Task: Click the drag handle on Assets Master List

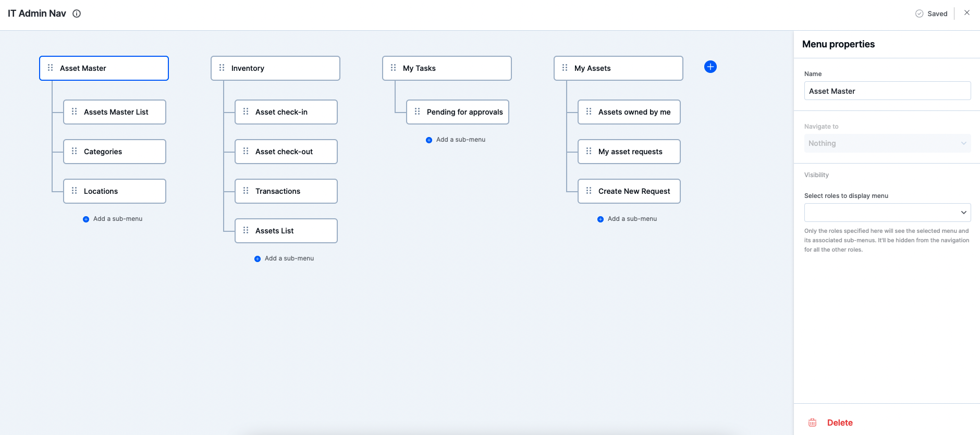Action: (75, 111)
